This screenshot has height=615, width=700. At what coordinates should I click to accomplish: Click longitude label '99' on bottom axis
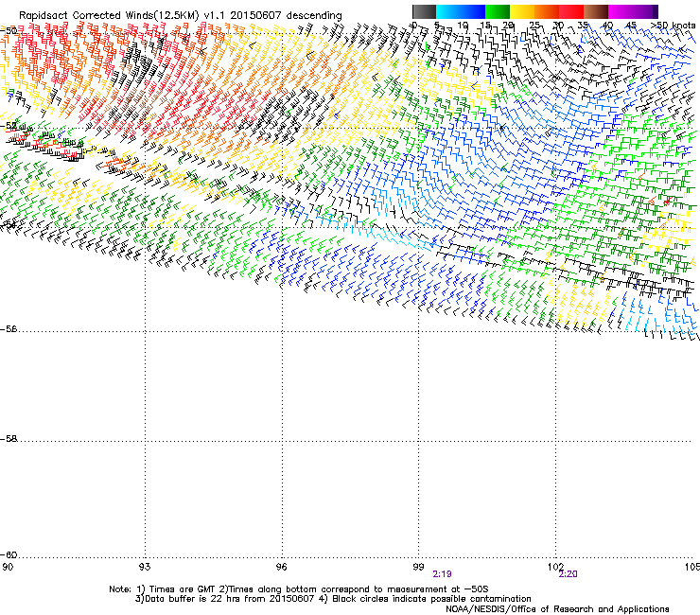tap(418, 567)
